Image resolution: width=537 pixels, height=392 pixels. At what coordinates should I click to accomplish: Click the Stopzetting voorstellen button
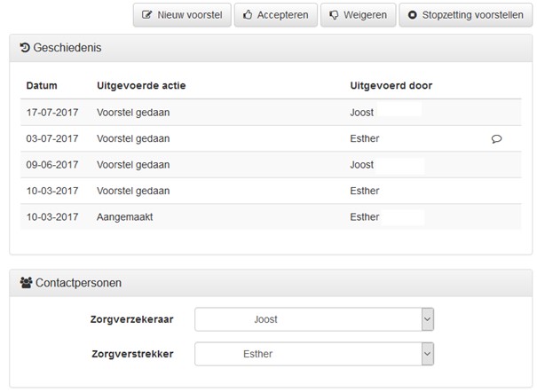click(x=466, y=15)
